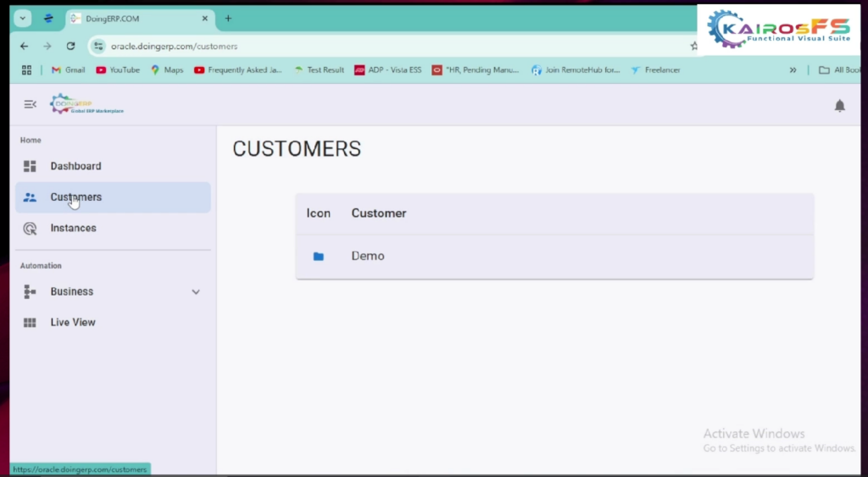Screen dimensions: 868x477
Task: Click the notification bell icon
Action: (839, 105)
